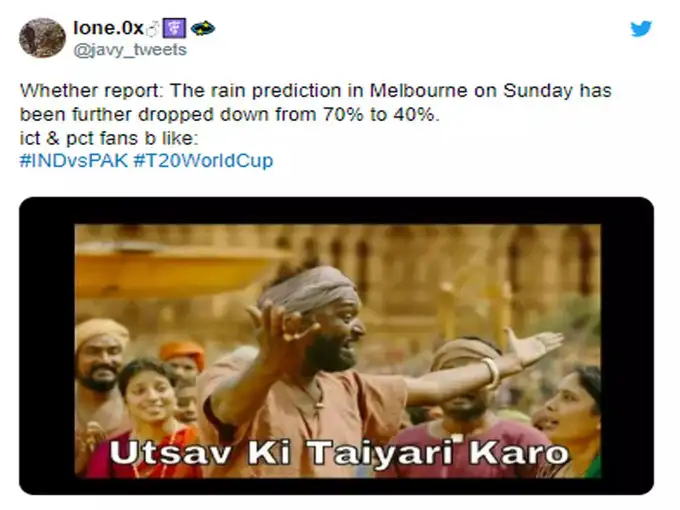Click the 'ict & pct fans b like:' line
The image size is (680, 510).
(109, 138)
